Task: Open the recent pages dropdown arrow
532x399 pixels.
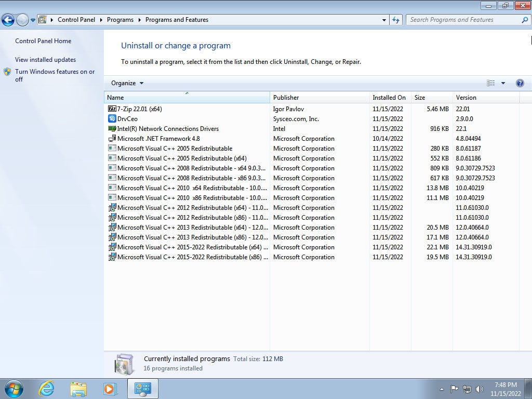Action: (33, 20)
